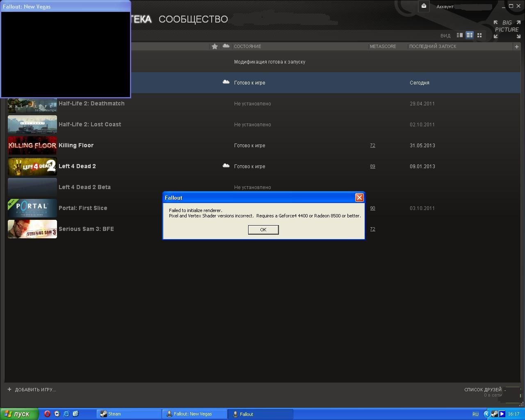The image size is (525, 420).
Task: Maximize the Steam window
Action: pyautogui.click(x=511, y=6)
